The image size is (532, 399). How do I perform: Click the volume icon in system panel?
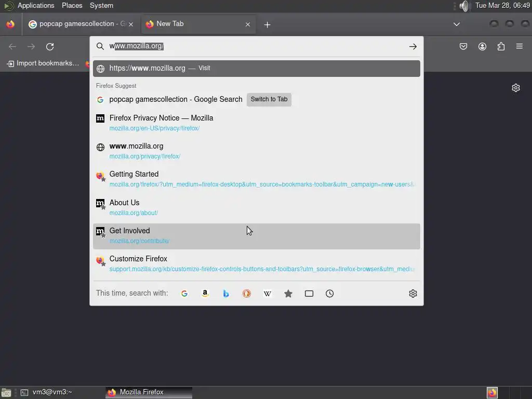464,6
